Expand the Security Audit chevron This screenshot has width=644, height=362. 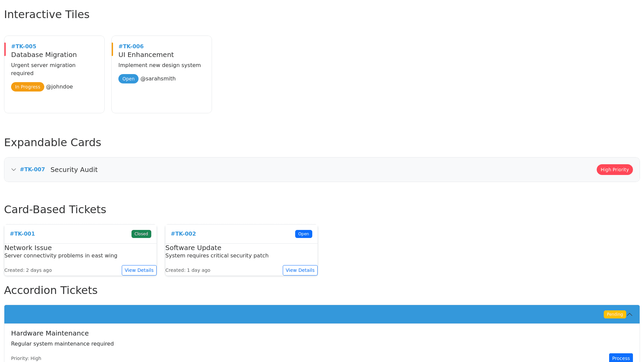click(14, 170)
